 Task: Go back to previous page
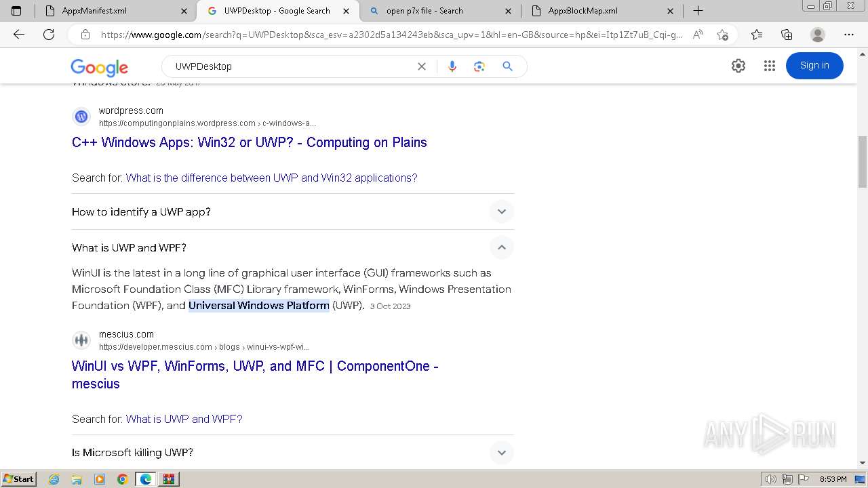[19, 35]
